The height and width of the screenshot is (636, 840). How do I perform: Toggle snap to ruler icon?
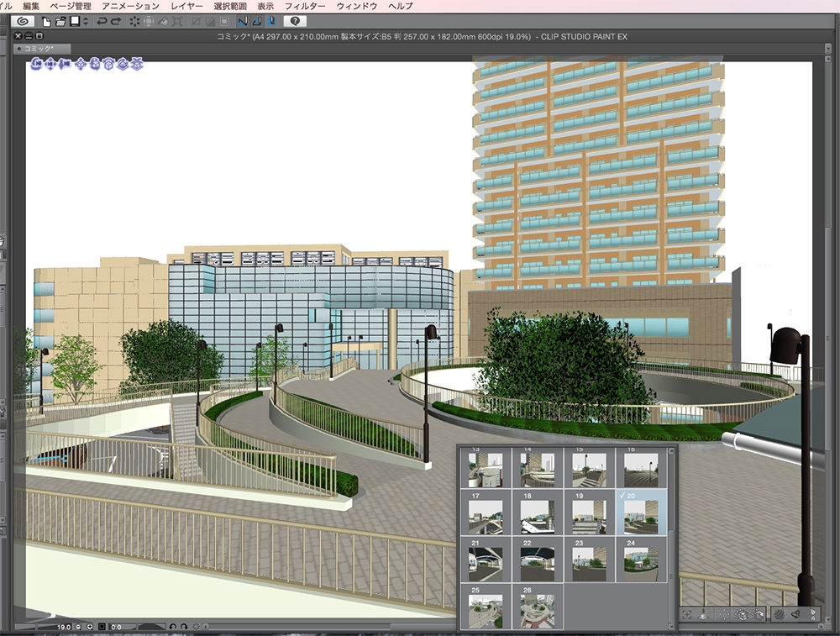[243, 22]
